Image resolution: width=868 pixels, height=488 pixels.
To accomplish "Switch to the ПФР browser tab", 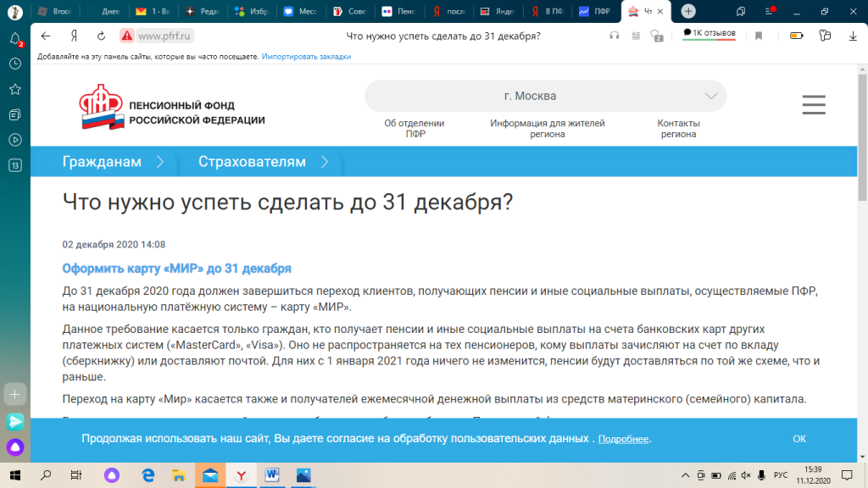I will click(x=595, y=11).
